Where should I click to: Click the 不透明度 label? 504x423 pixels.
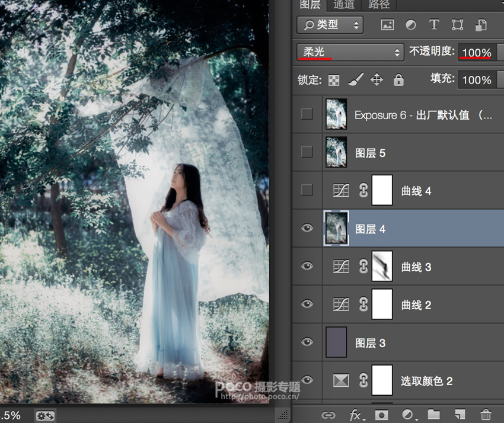tap(432, 52)
